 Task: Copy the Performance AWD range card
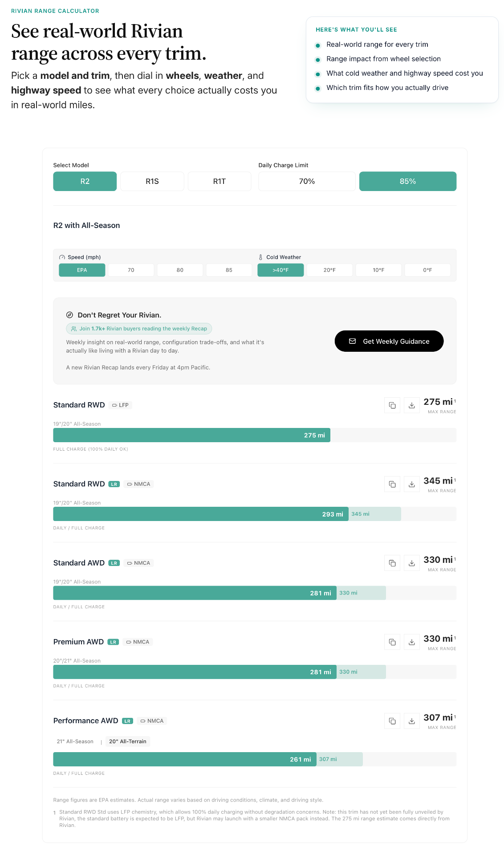[392, 721]
